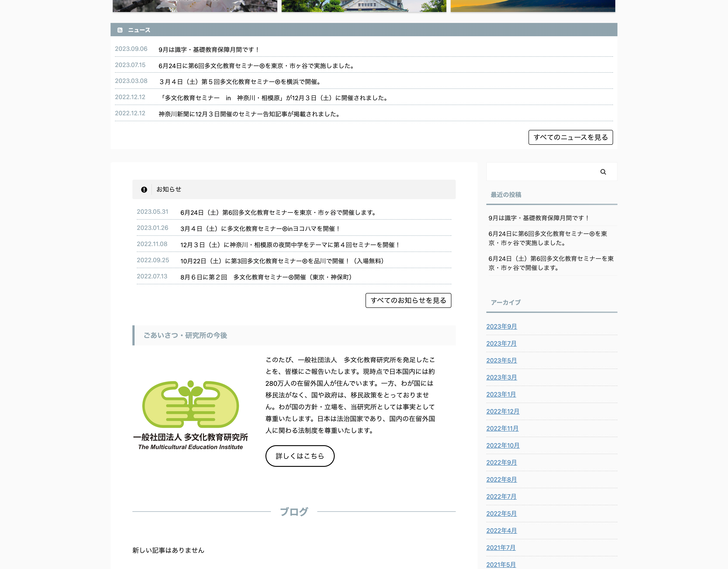Open archive 2022年5月
Viewport: 728px width, 569px height.
tap(501, 514)
